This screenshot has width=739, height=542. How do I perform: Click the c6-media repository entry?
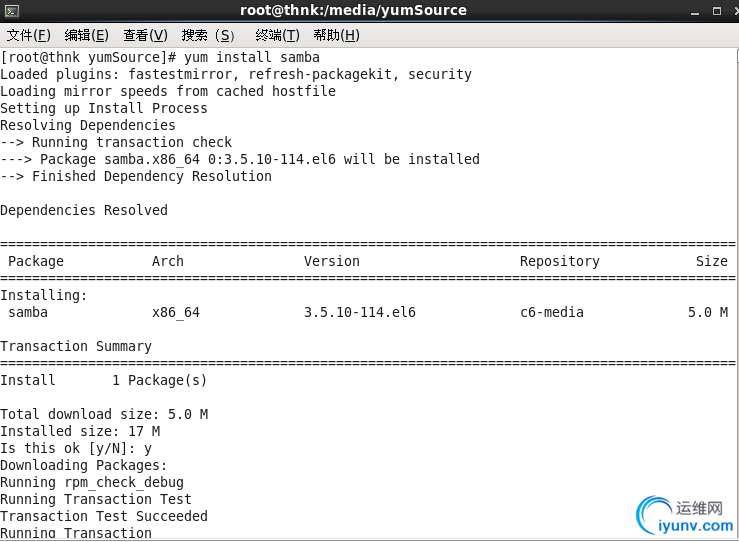point(552,312)
